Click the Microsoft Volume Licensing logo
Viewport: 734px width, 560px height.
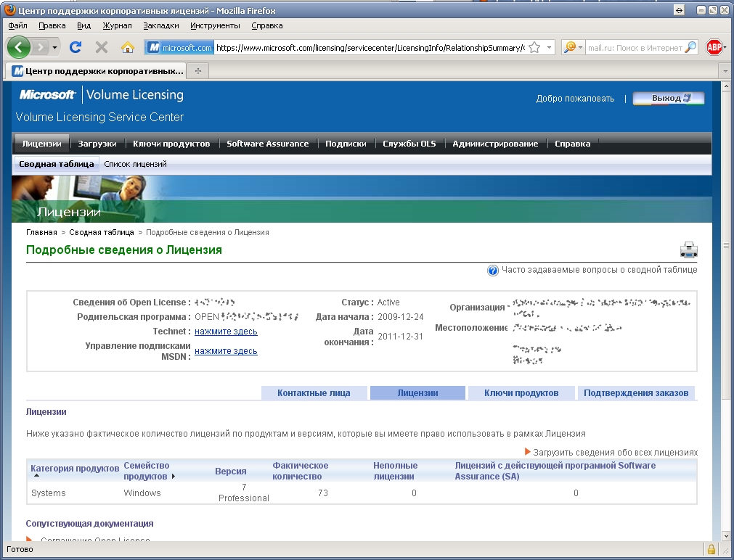102,95
